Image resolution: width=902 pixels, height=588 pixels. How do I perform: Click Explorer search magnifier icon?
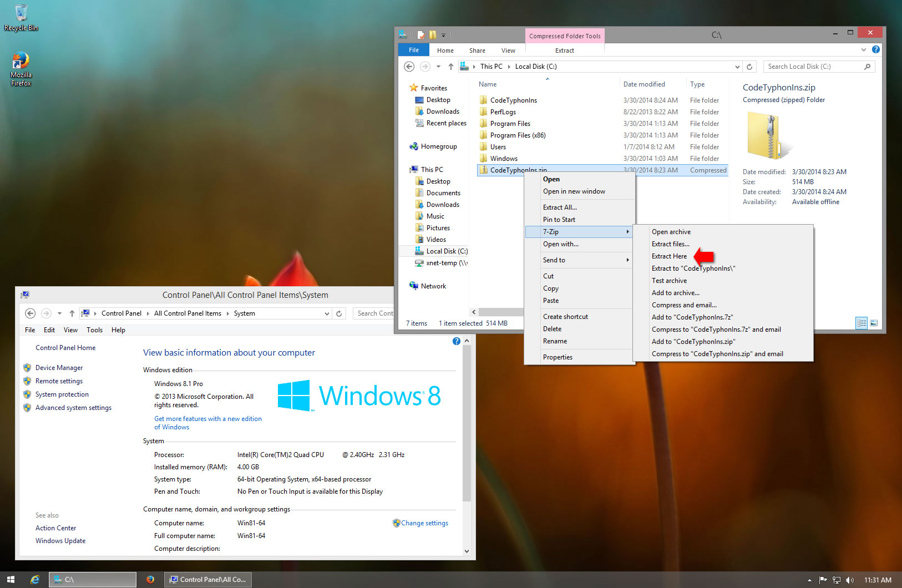tap(868, 67)
